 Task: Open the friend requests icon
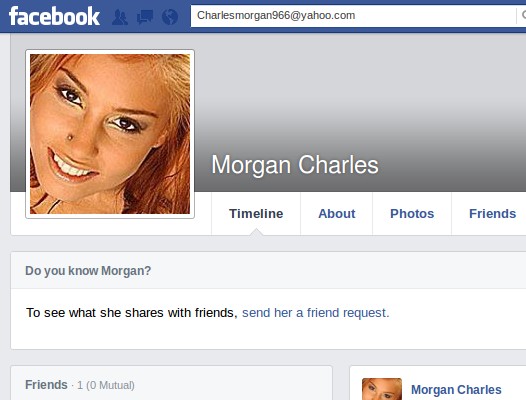coord(120,16)
